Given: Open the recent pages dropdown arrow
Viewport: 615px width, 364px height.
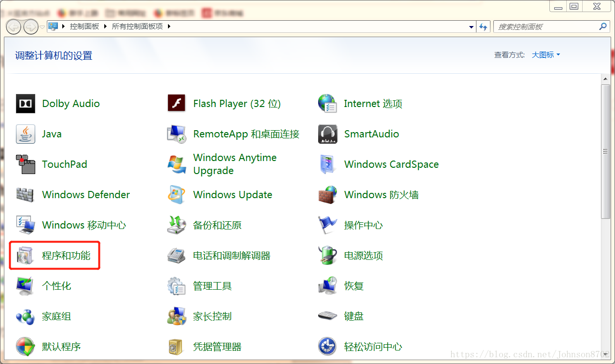Looking at the screenshot, I should pos(42,27).
